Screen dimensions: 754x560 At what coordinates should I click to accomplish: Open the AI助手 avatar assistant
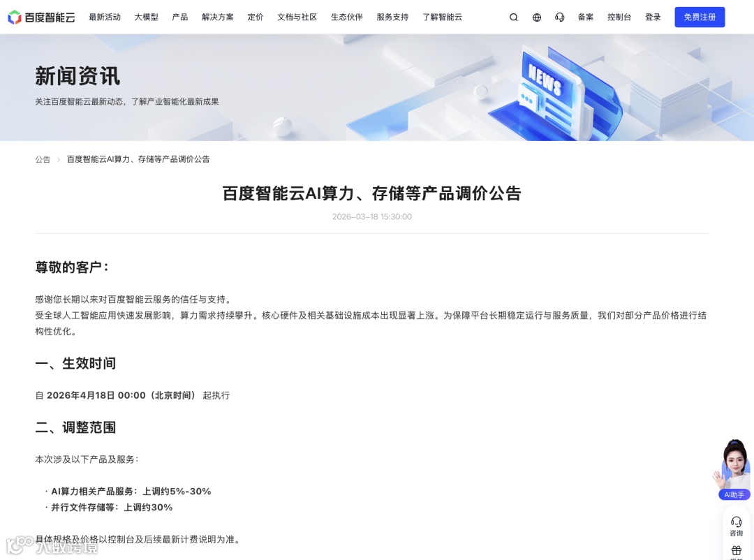tap(734, 469)
